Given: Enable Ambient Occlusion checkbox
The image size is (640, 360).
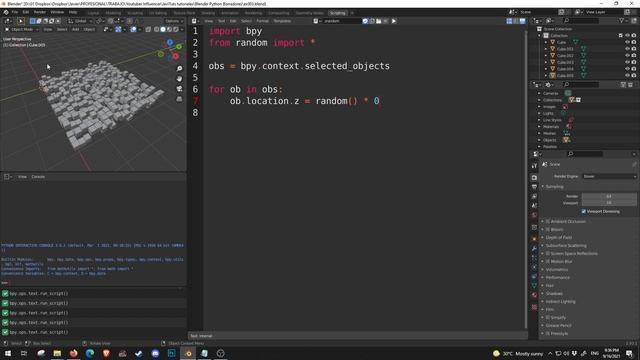Looking at the screenshot, I should click(x=548, y=221).
